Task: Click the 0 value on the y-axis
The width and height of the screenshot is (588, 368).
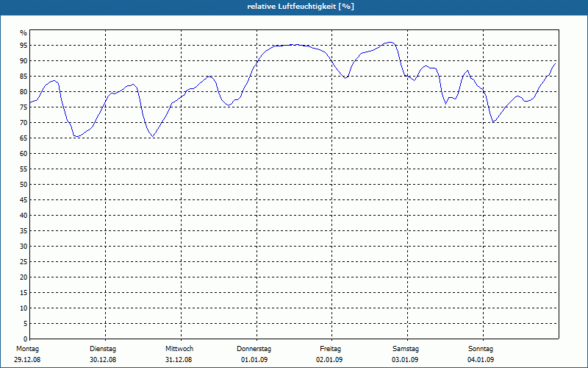Action: [26, 339]
